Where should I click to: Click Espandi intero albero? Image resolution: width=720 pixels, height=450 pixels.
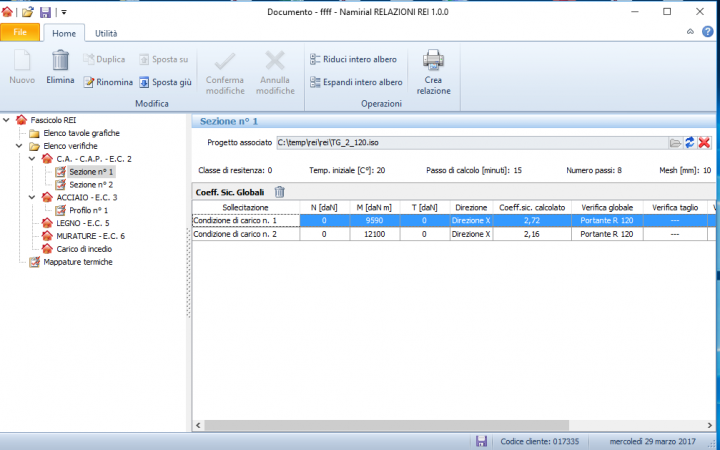coord(356,82)
